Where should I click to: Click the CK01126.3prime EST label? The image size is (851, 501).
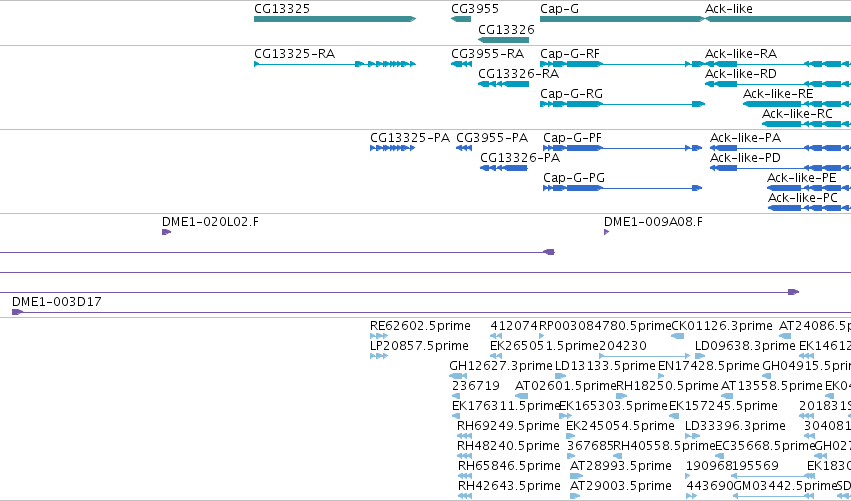722,326
